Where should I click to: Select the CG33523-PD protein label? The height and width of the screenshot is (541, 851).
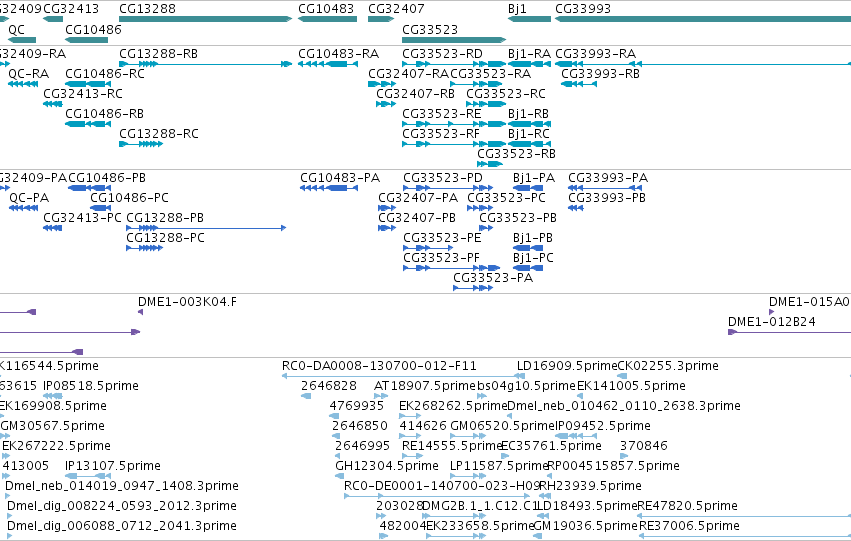tap(443, 178)
